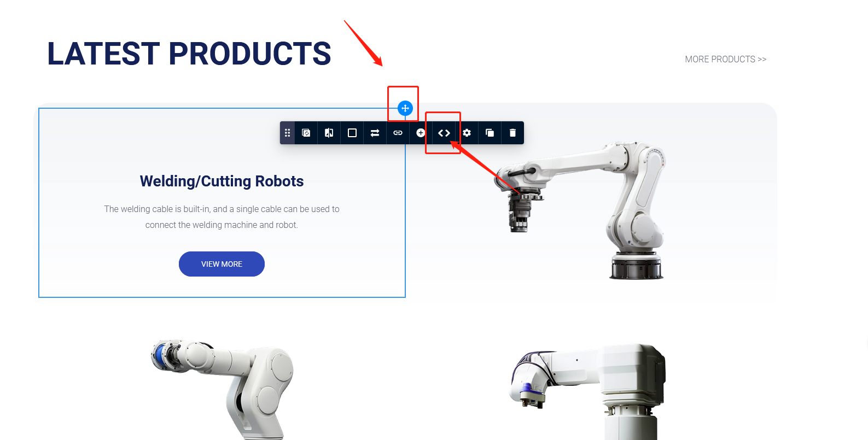The height and width of the screenshot is (440, 868).
Task: Click the swap arrows icon in toolbar
Action: (375, 133)
